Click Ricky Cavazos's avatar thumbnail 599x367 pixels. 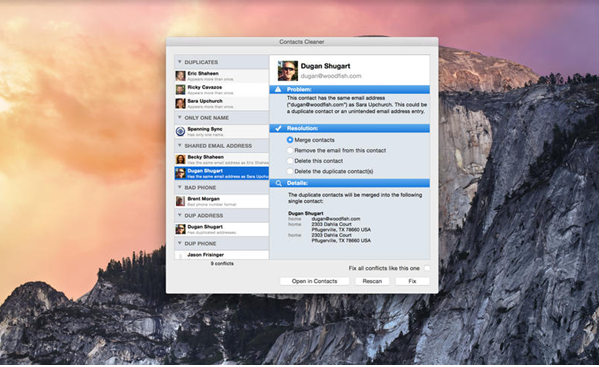(180, 90)
